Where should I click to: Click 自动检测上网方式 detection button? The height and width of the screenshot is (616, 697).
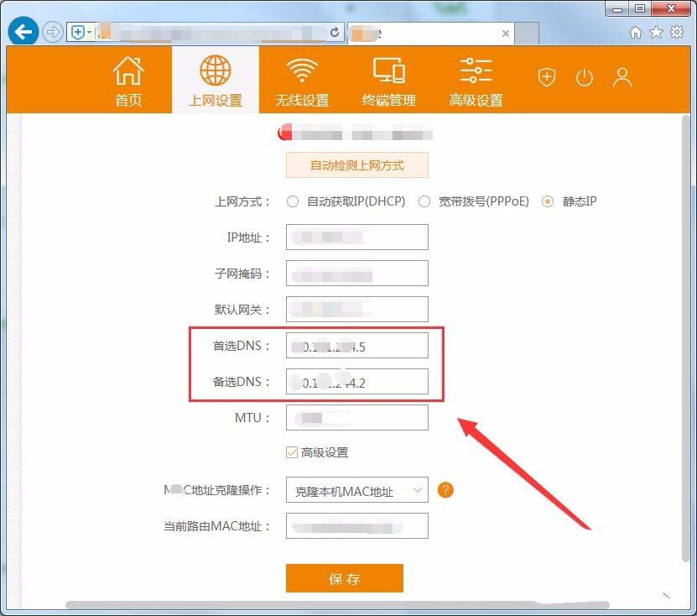click(356, 164)
